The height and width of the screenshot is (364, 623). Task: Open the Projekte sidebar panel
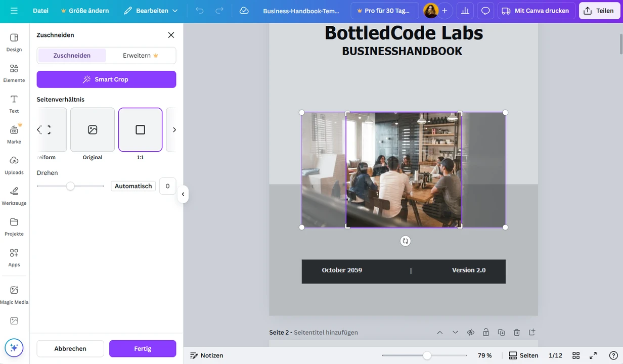pyautogui.click(x=14, y=227)
